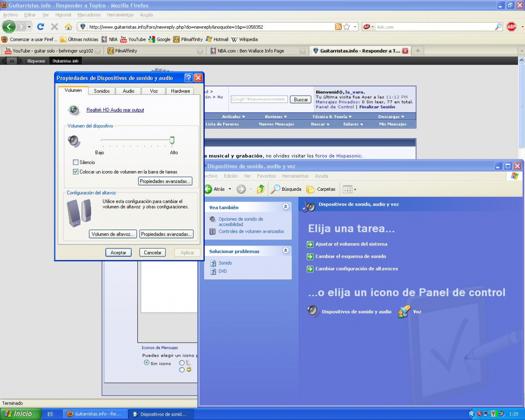This screenshot has height=420, width=525.
Task: Click the Firefox reload page icon
Action: (41, 27)
